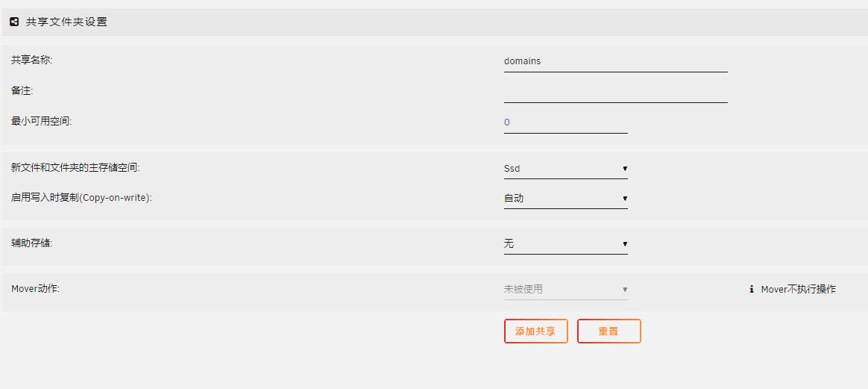Open the 辅助存储 dropdown showing 无
The width and height of the screenshot is (868, 389).
coord(565,244)
